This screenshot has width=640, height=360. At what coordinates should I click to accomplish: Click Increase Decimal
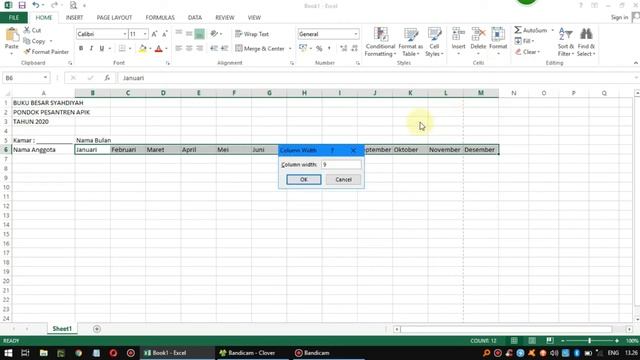point(343,49)
